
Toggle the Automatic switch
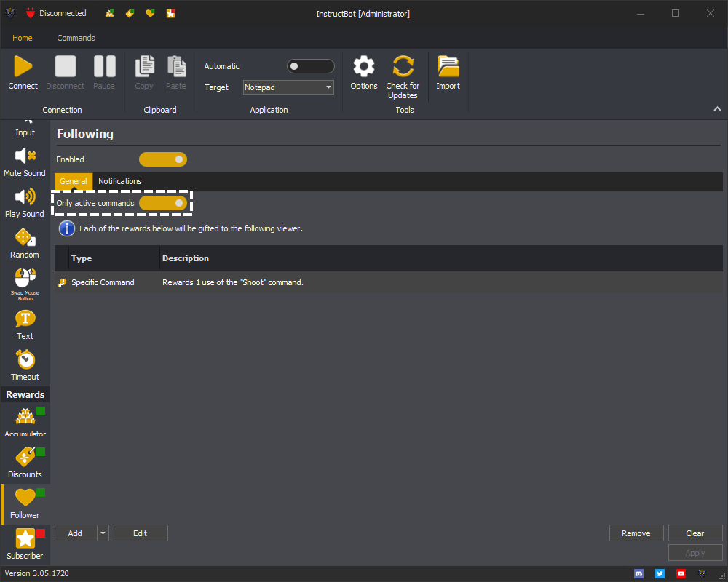(311, 66)
